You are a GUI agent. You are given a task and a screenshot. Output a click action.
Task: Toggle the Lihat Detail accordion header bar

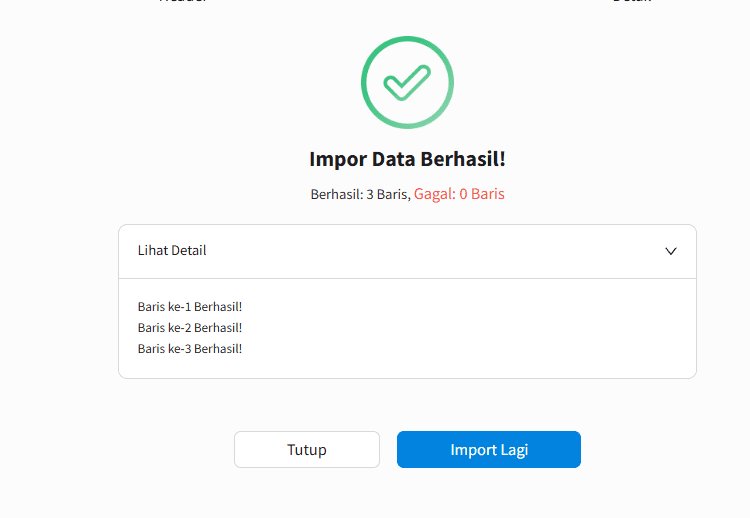407,252
